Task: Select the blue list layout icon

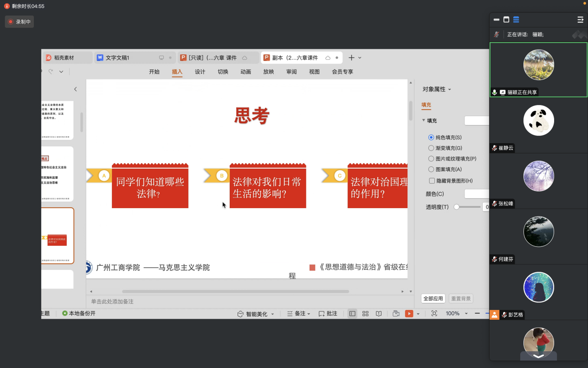Action: (x=516, y=20)
